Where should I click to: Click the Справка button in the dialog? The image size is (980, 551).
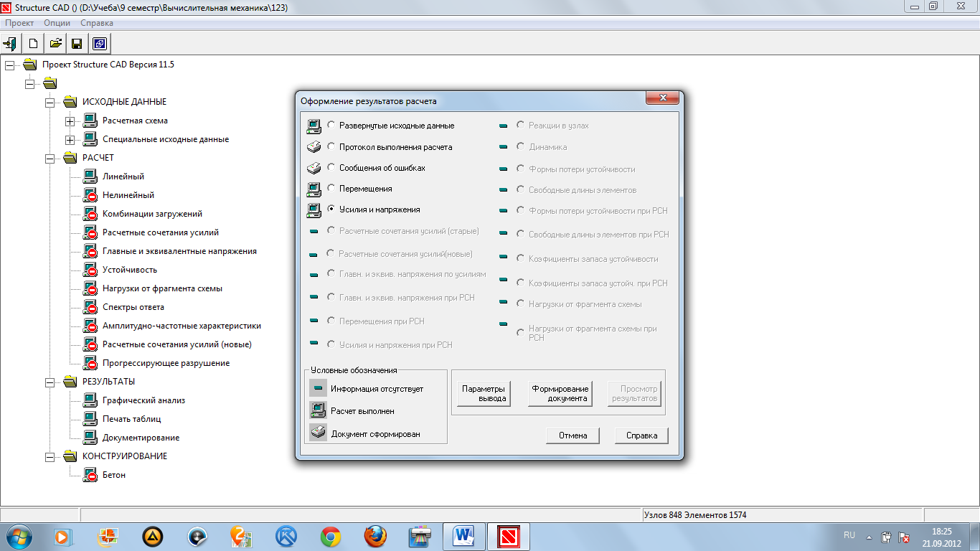coord(641,435)
